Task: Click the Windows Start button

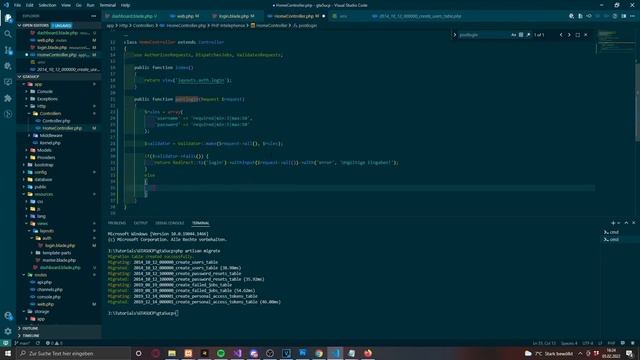Action: pyautogui.click(x=8, y=353)
